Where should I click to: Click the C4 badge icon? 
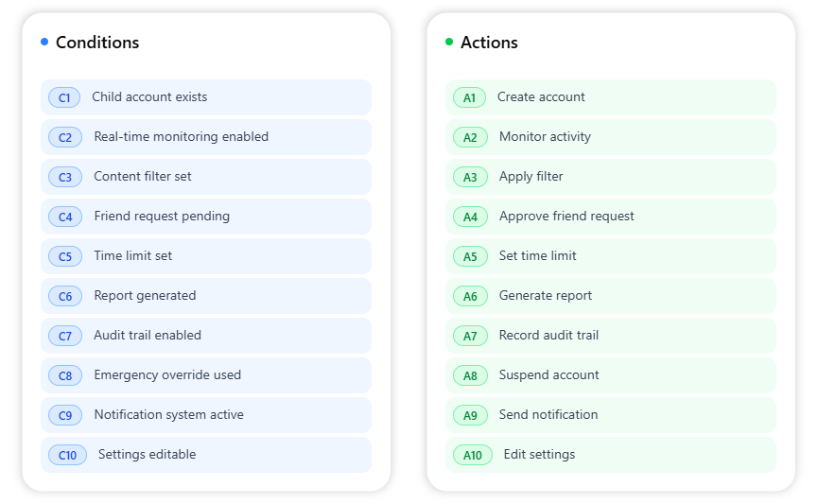click(65, 217)
